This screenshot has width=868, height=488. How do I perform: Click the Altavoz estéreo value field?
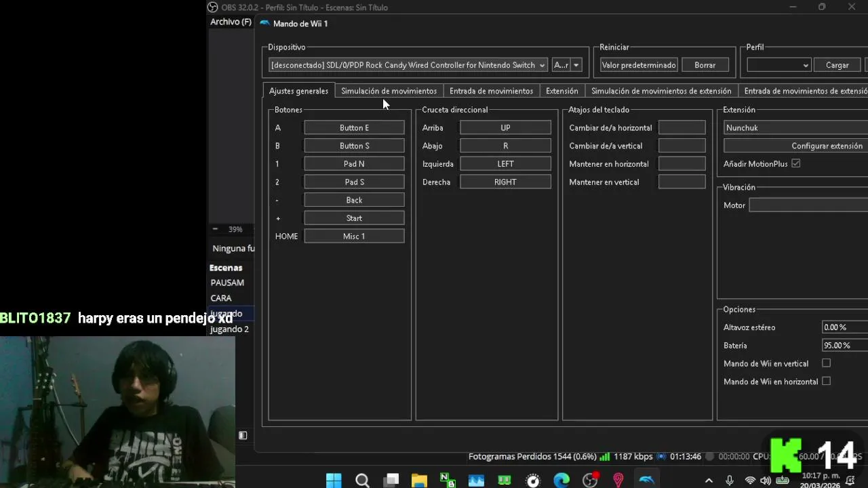845,327
